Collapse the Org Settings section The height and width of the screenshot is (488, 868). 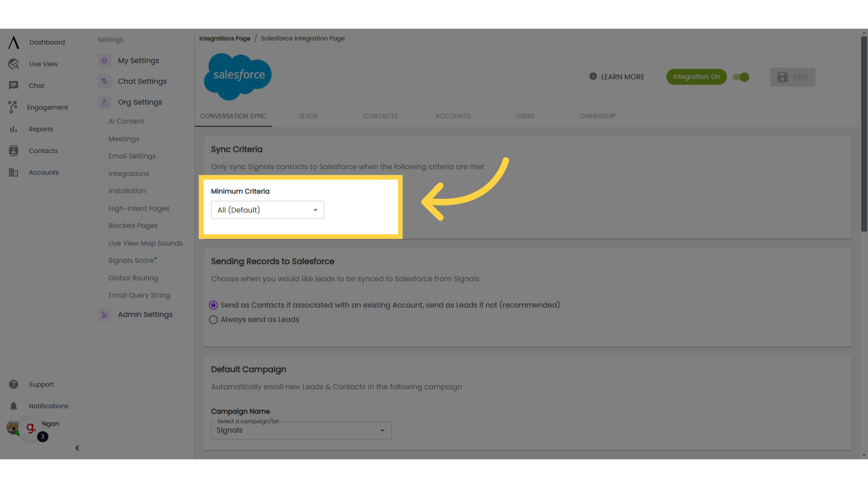pos(140,102)
